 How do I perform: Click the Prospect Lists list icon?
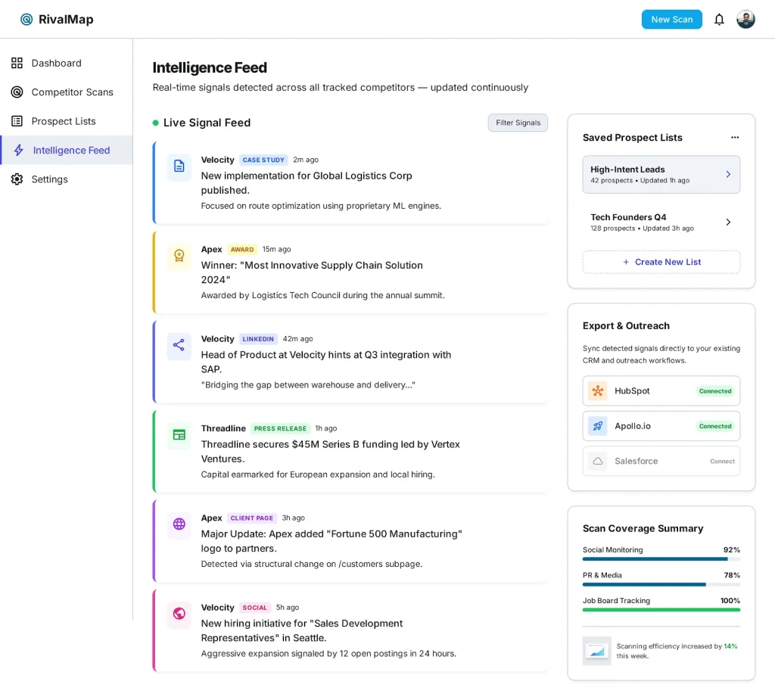[x=17, y=121]
